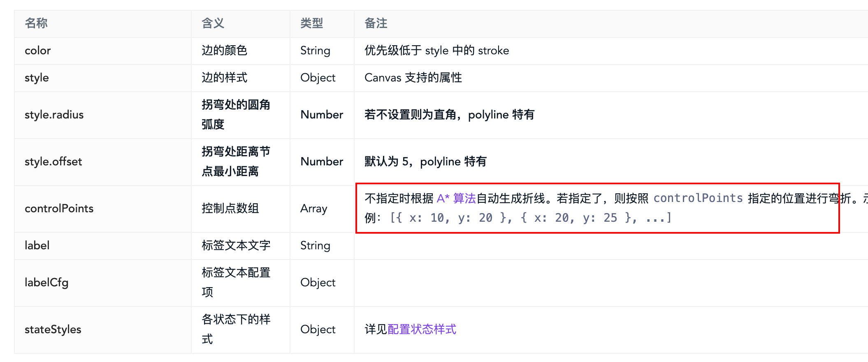
Task: Click Object type in style row
Action: (x=318, y=78)
